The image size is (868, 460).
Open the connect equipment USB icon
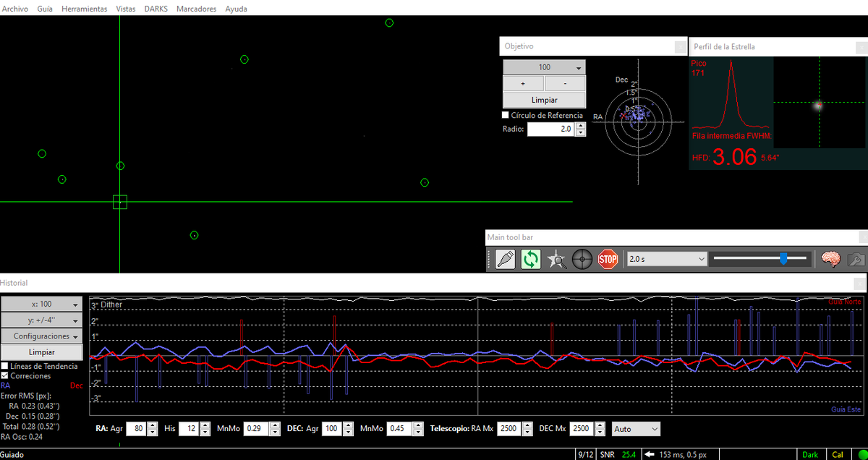(504, 259)
